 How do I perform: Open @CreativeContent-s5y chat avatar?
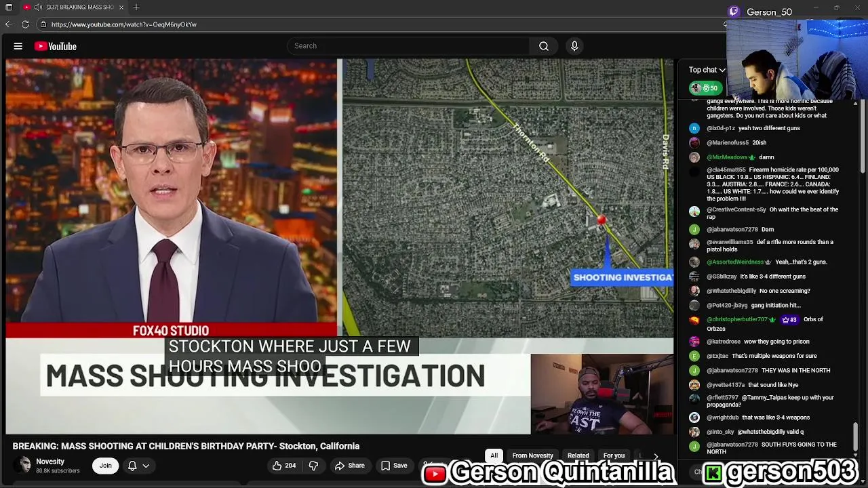point(694,211)
